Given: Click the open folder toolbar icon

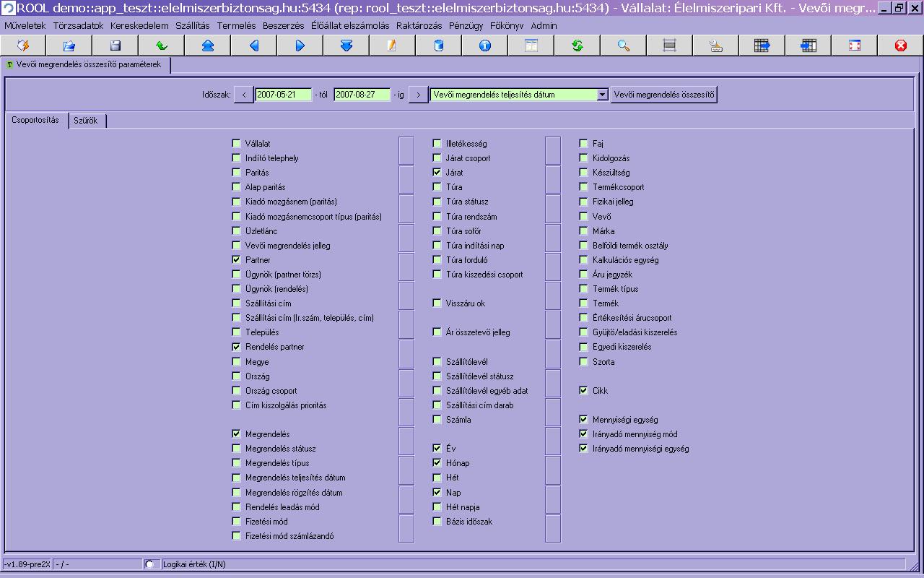Looking at the screenshot, I should 69,46.
